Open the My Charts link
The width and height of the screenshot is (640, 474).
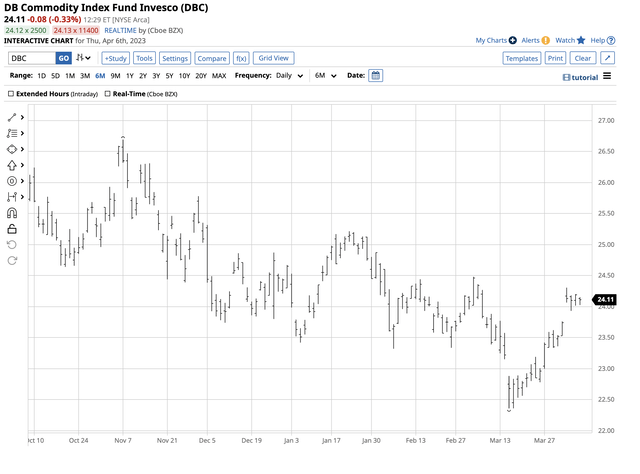491,40
